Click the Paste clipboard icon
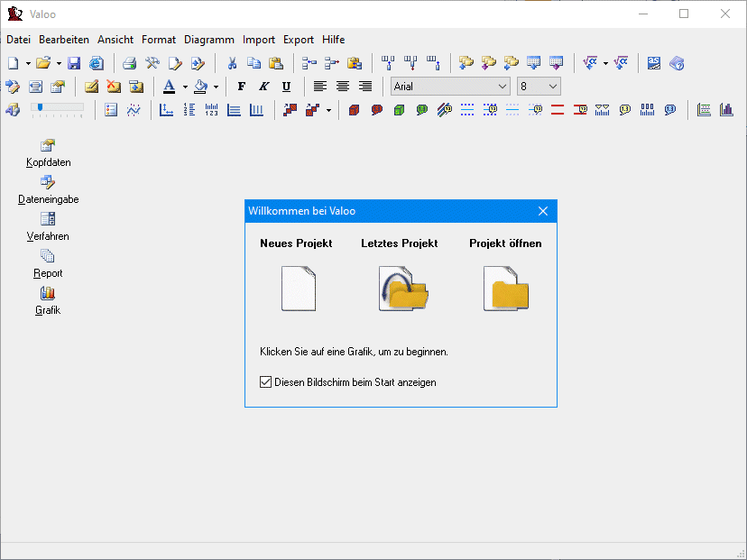747x560 pixels. tap(276, 63)
